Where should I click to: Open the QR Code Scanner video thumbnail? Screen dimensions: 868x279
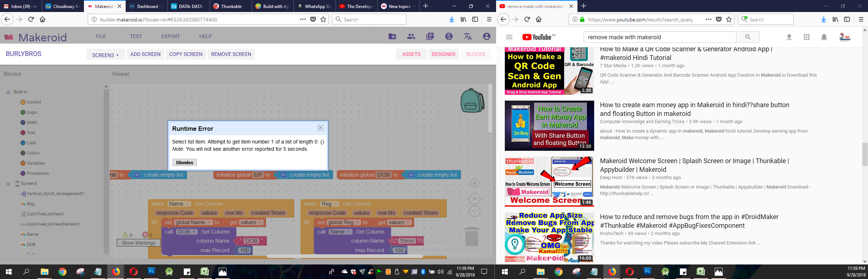coord(549,71)
